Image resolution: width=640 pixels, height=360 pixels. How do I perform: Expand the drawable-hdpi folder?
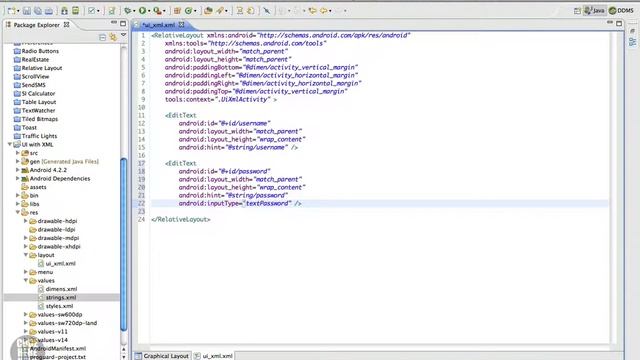coord(26,221)
